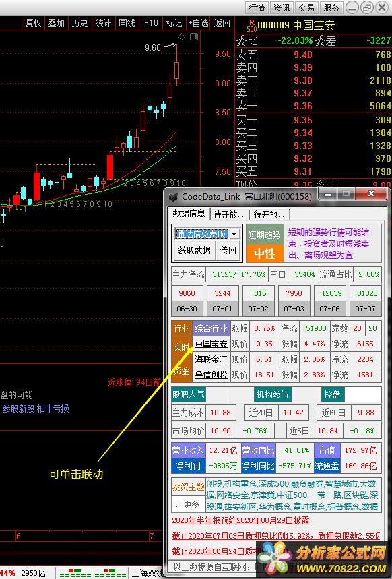This screenshot has height=579, width=392.
Task: Click the CodeData_Link title bar icon
Action: coord(173,197)
